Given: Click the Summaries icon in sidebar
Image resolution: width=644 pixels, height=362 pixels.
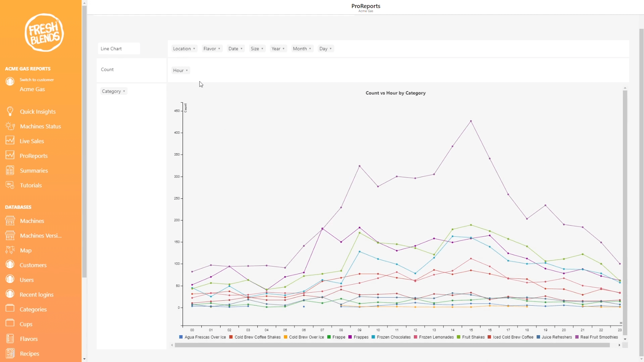Looking at the screenshot, I should tap(10, 170).
